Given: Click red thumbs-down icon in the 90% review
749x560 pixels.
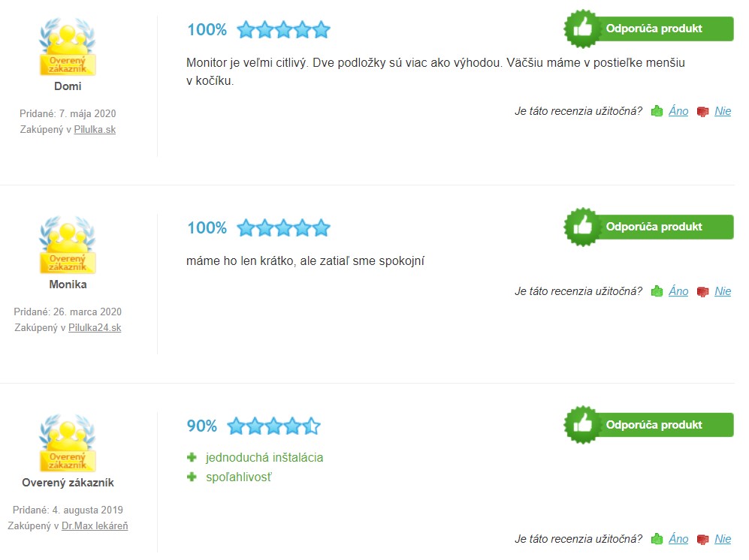Looking at the screenshot, I should pos(702,540).
